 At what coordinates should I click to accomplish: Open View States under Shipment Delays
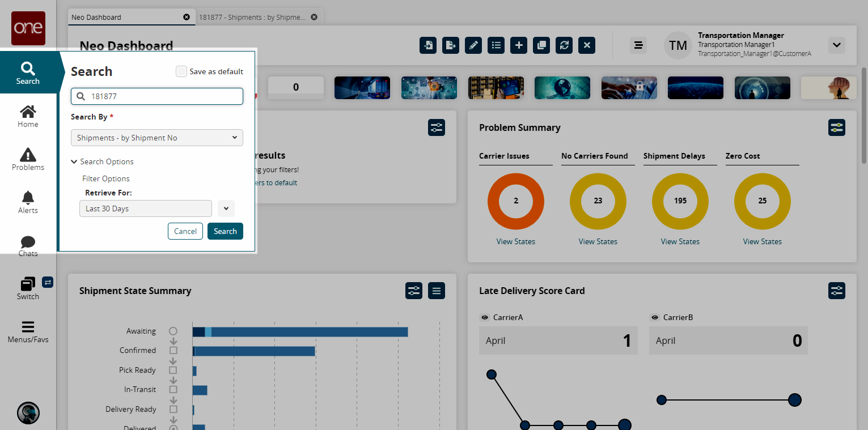pos(680,241)
